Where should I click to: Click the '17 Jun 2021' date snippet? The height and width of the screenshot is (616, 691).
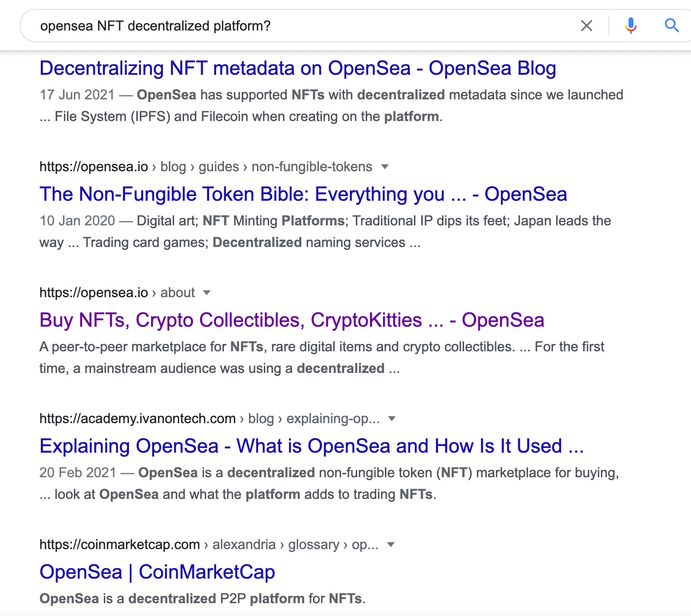77,95
